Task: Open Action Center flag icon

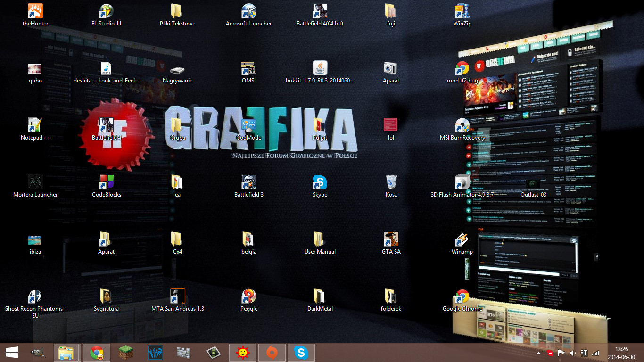Action: pos(561,353)
